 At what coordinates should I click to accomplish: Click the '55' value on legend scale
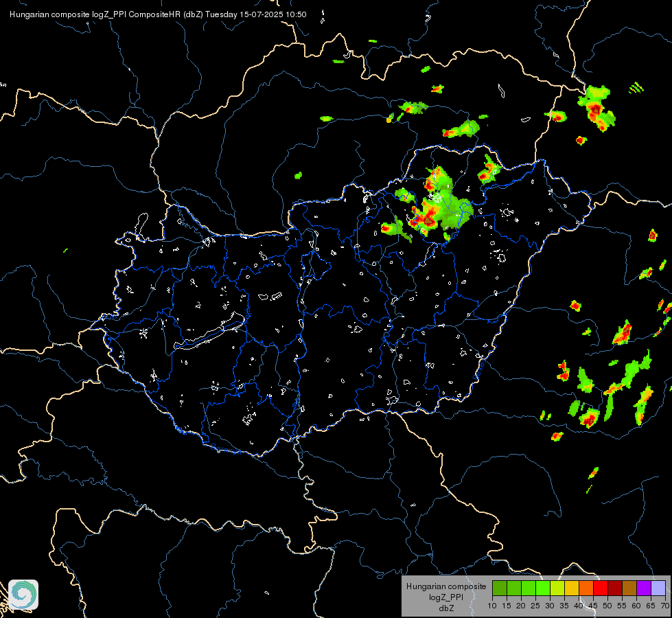tap(622, 606)
